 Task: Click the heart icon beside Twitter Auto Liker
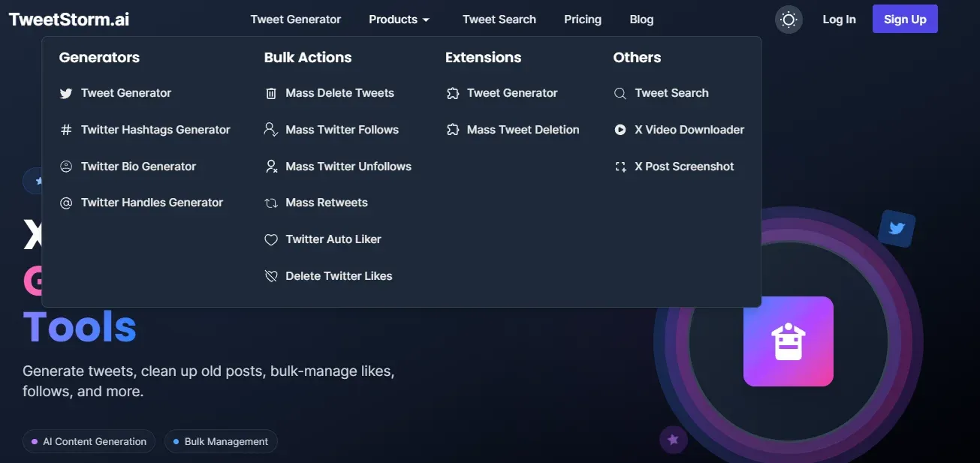271,239
